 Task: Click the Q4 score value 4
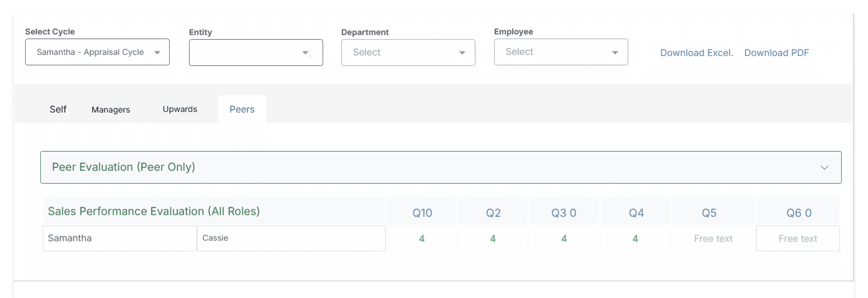[x=635, y=239]
